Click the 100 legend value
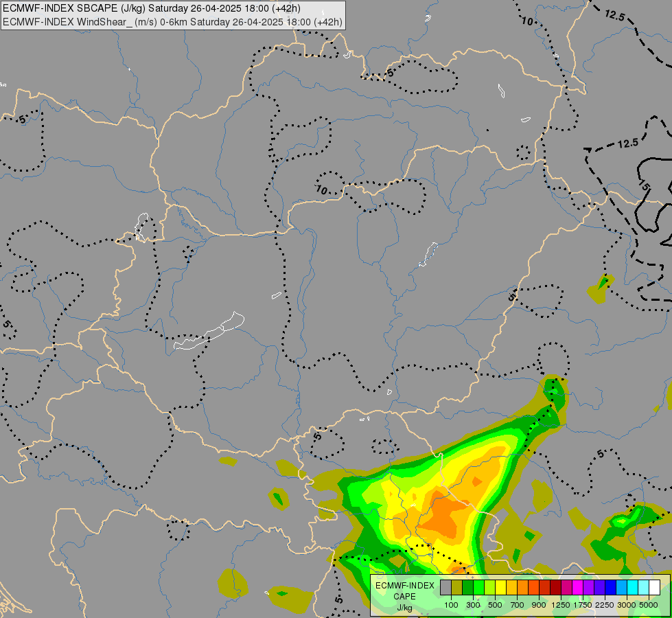672x618 pixels. (451, 605)
